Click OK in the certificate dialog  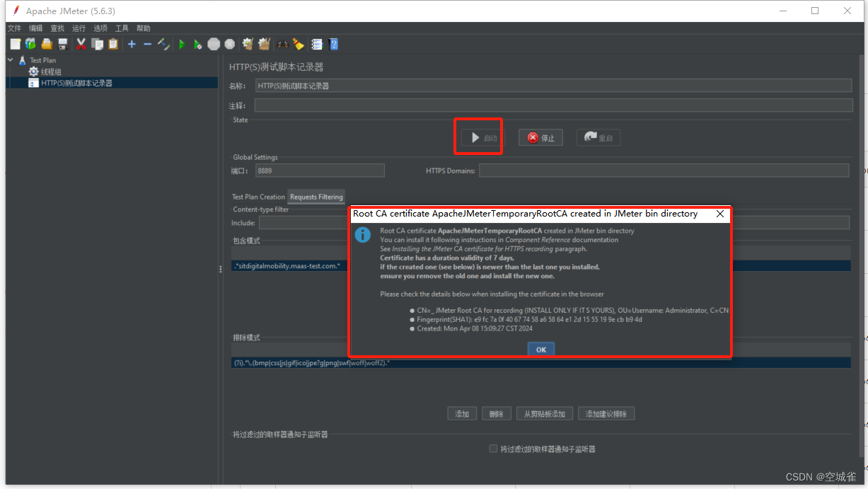click(541, 349)
